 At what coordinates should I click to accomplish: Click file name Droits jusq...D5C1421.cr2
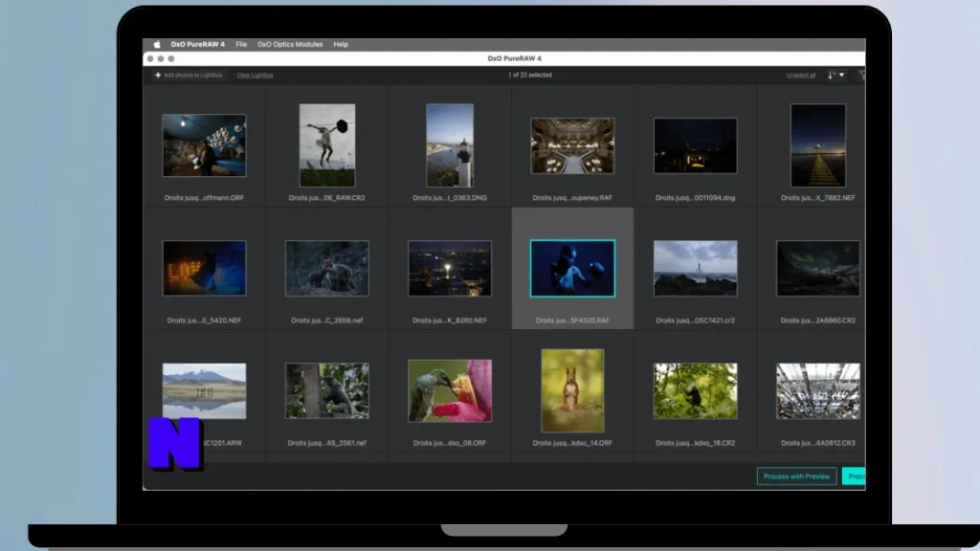click(x=695, y=320)
